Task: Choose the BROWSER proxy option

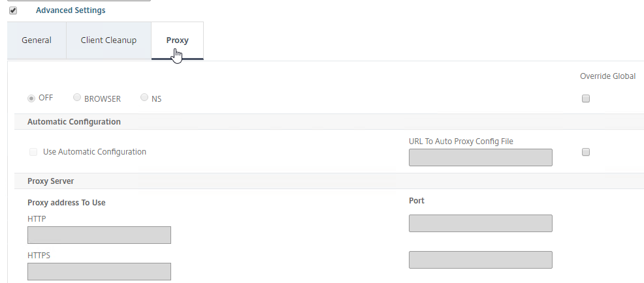Action: [x=77, y=97]
